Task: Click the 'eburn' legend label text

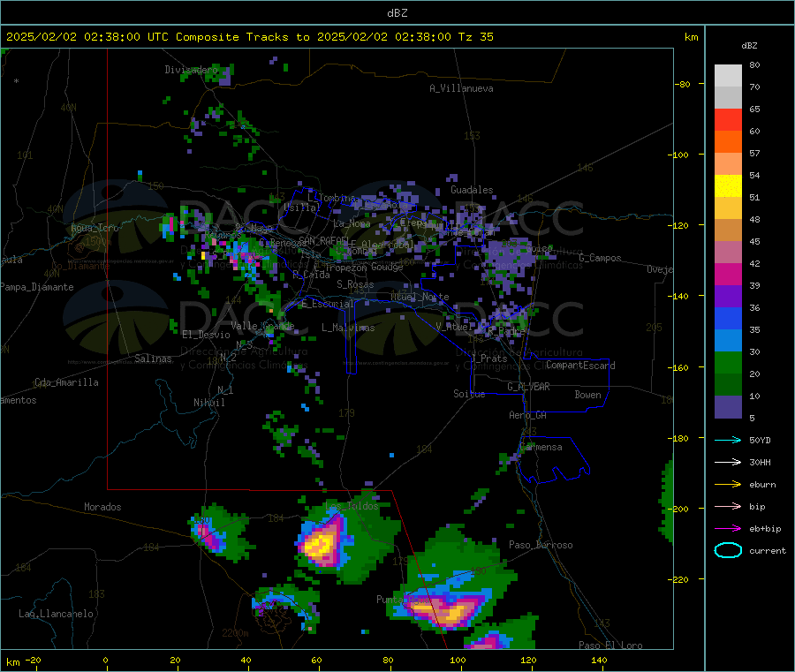Action: coord(762,485)
